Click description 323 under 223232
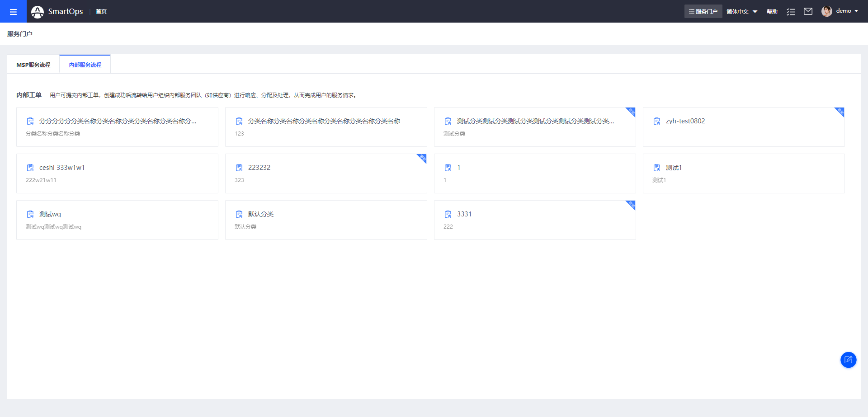This screenshot has height=417, width=868. pos(239,180)
